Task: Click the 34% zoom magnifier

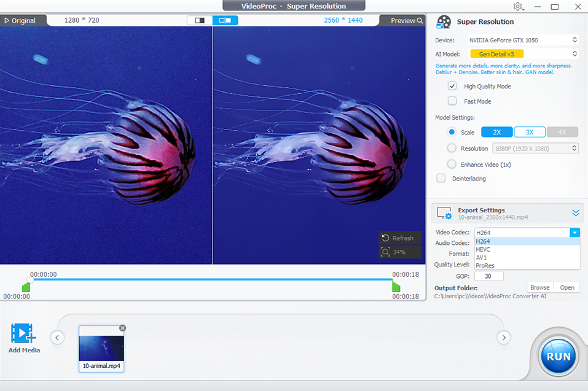Action: pyautogui.click(x=386, y=252)
